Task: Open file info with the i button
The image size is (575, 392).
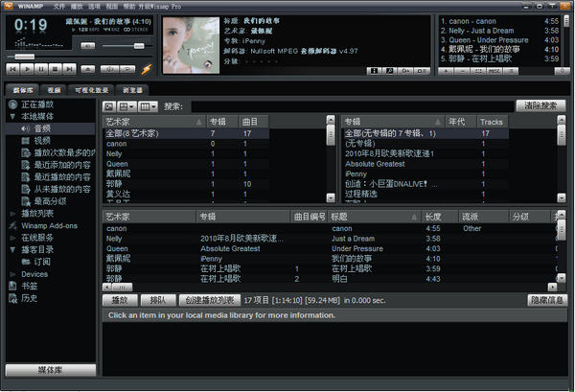Action: click(x=375, y=71)
